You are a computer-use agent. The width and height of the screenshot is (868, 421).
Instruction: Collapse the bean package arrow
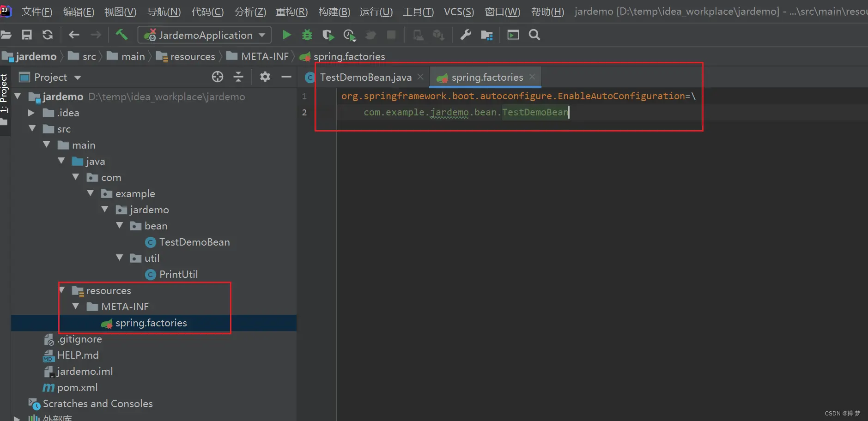120,226
